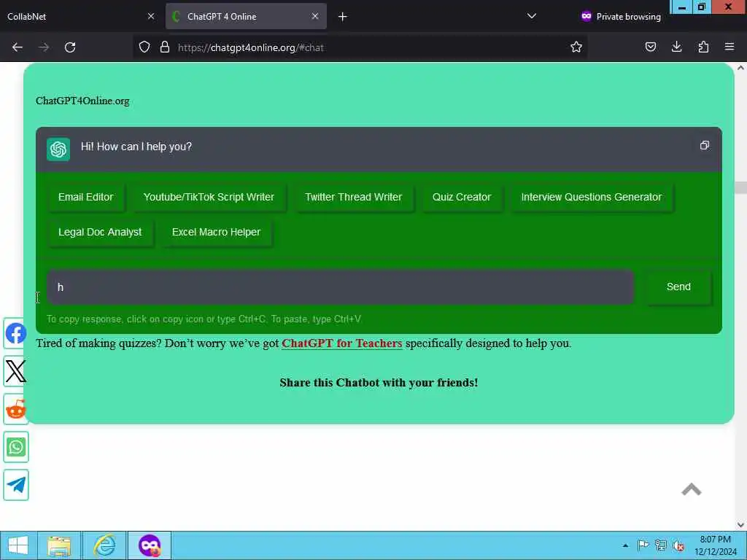Image resolution: width=747 pixels, height=560 pixels.
Task: Select Interview Questions Generator prompt
Action: coord(591,197)
